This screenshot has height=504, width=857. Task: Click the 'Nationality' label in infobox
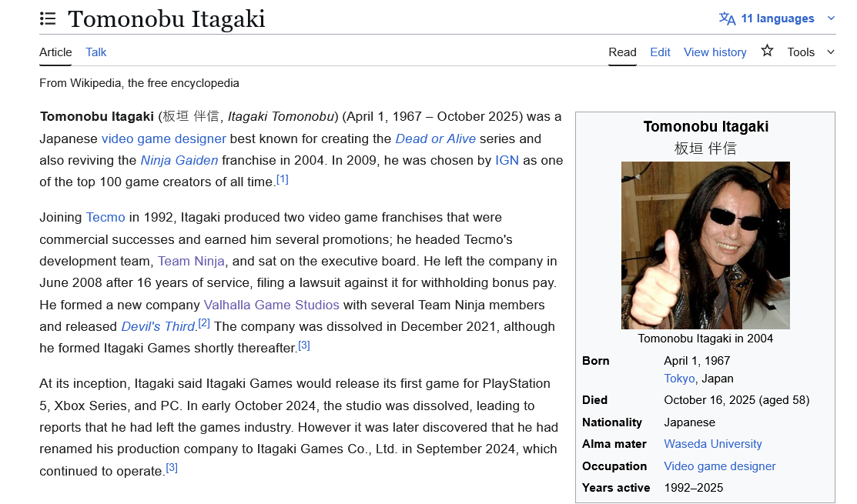pos(612,422)
